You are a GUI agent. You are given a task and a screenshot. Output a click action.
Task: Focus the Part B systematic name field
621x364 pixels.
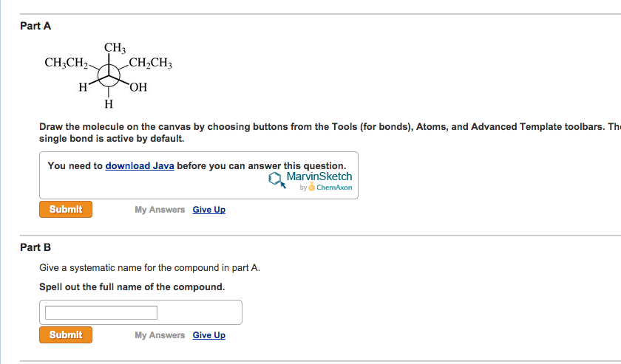tap(101, 313)
